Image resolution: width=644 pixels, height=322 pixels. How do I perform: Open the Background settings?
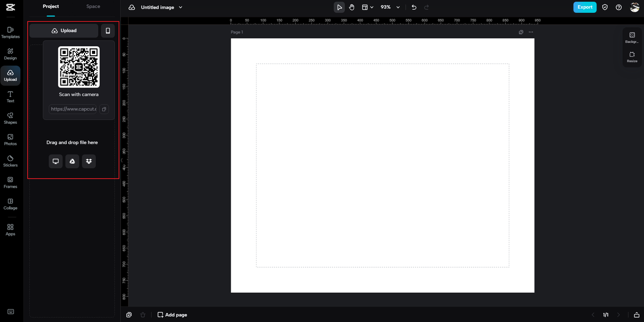(632, 38)
